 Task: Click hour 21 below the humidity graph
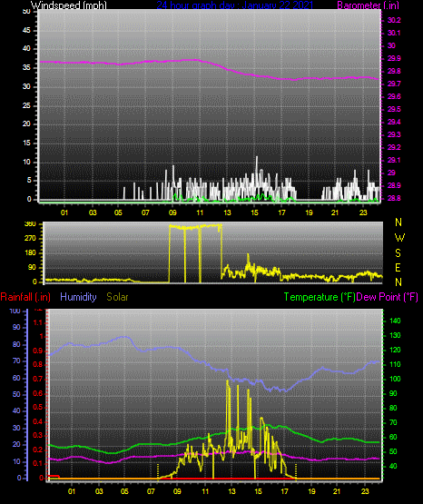(337, 491)
